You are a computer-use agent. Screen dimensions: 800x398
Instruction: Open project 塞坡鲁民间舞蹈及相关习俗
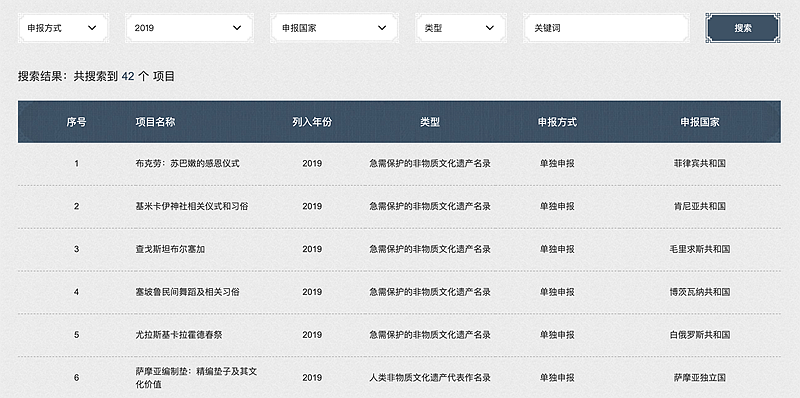click(187, 292)
